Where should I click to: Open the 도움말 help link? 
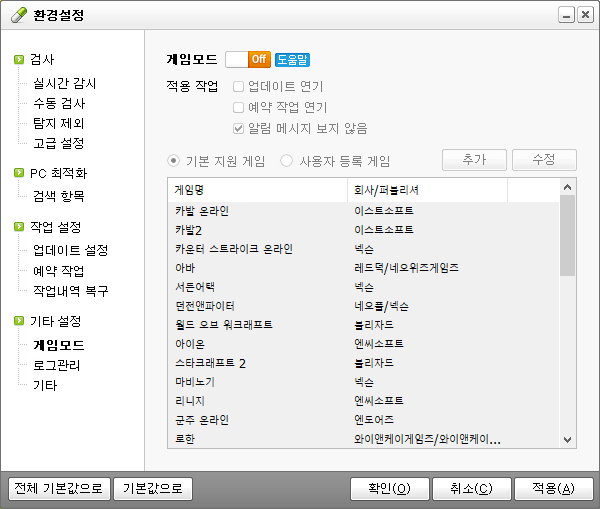pos(292,60)
